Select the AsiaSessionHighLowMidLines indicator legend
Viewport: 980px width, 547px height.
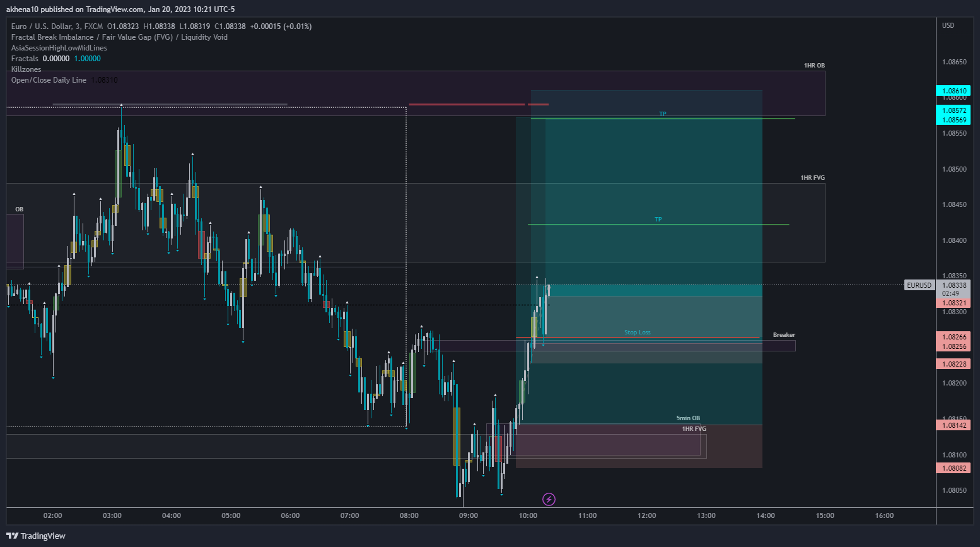pos(59,48)
